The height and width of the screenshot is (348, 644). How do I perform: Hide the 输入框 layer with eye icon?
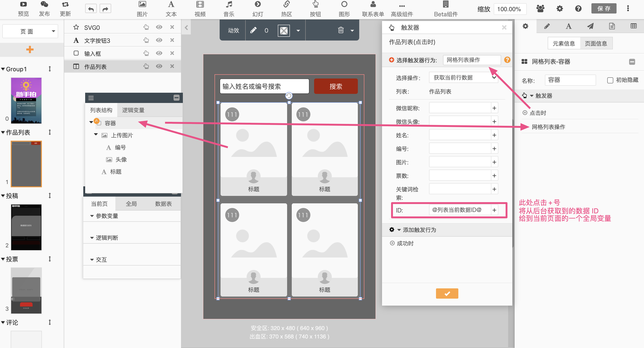pyautogui.click(x=159, y=53)
